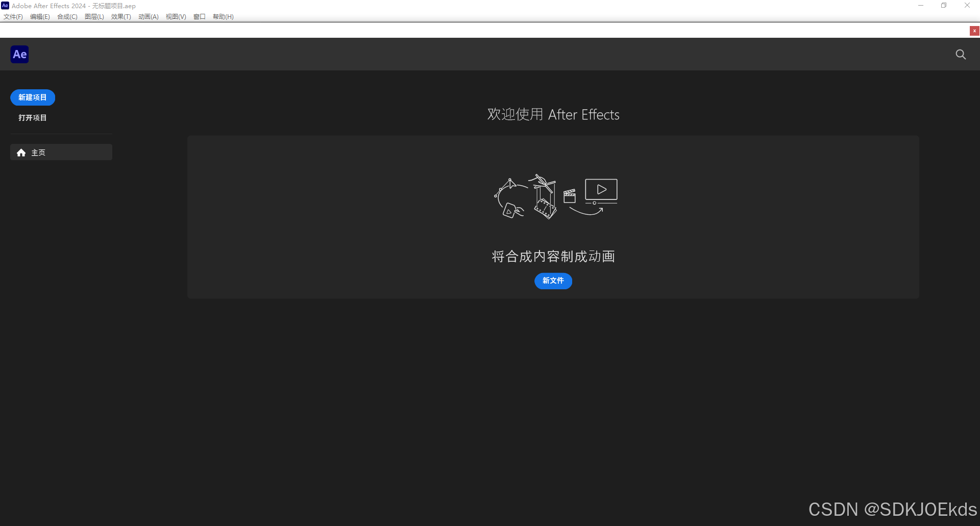The height and width of the screenshot is (526, 980).
Task: Click the 新文件 button
Action: (553, 281)
